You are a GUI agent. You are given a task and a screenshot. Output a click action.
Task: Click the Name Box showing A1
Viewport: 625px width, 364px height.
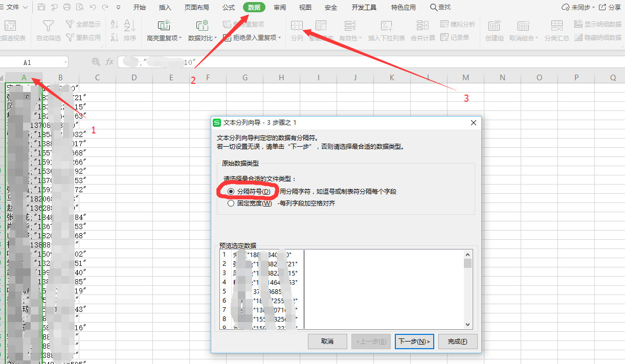tap(31, 61)
